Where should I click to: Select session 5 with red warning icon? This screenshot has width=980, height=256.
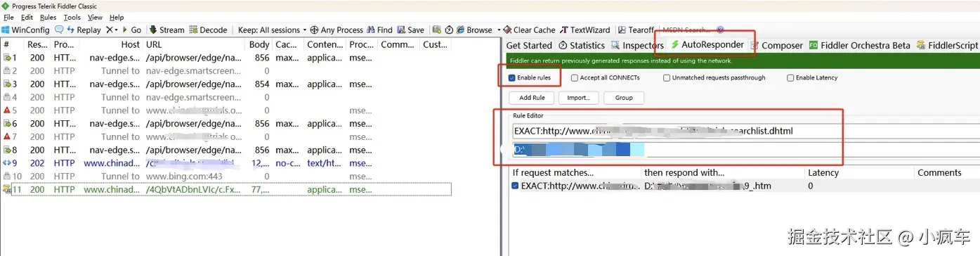click(x=226, y=110)
